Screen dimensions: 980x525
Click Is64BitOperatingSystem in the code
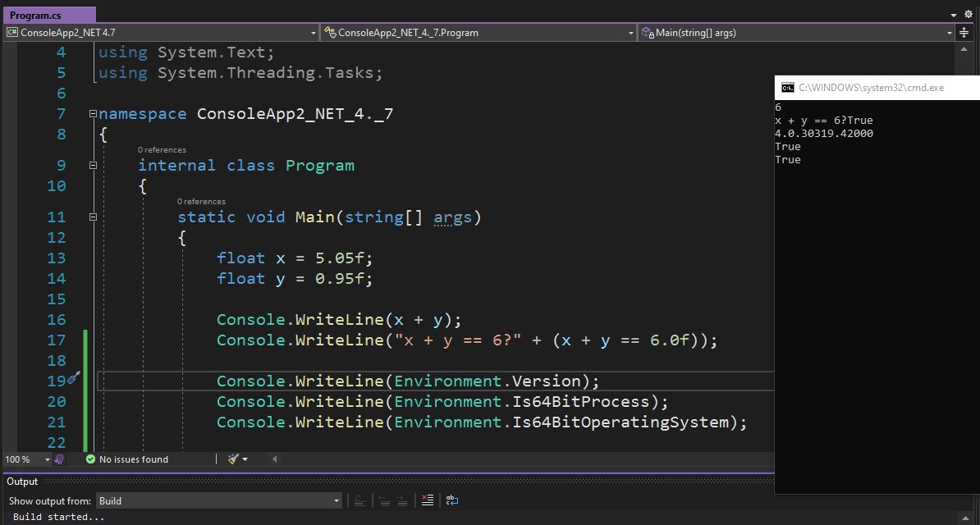click(621, 422)
